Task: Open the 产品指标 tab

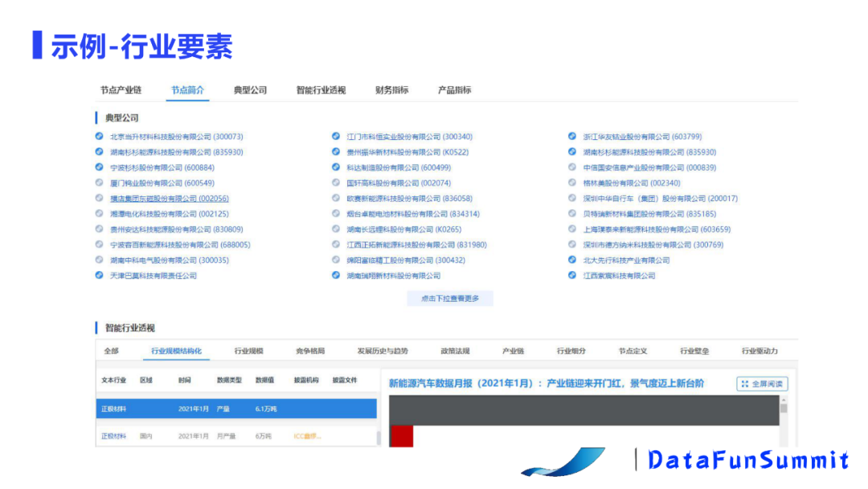Action: 454,90
